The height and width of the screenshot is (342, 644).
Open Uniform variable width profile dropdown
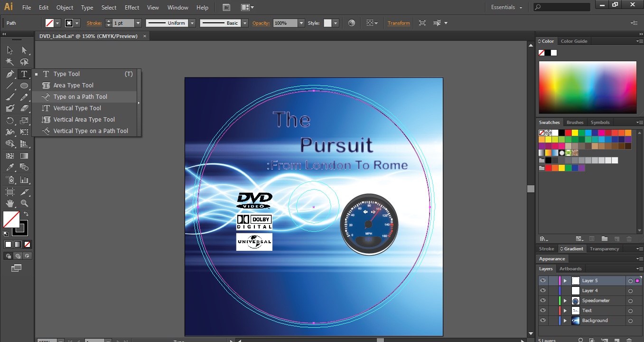tap(192, 23)
